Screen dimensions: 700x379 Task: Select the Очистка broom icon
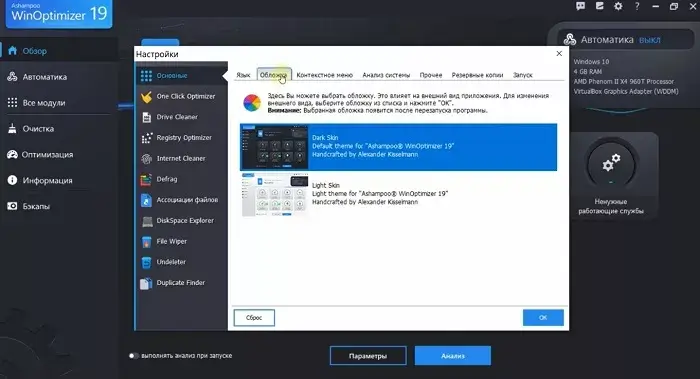coord(12,129)
